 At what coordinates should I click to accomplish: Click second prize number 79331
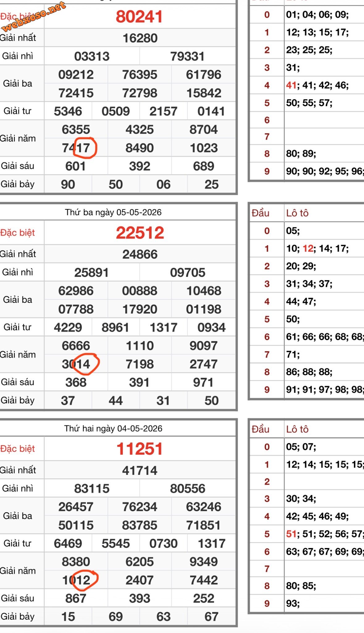[187, 57]
